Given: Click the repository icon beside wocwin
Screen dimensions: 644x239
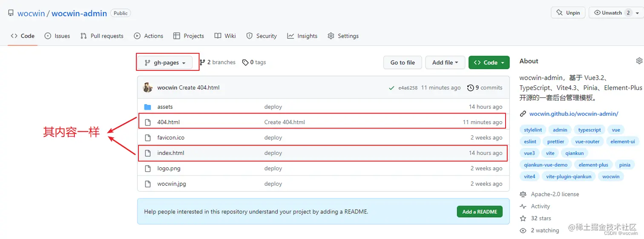Looking at the screenshot, I should [11, 13].
